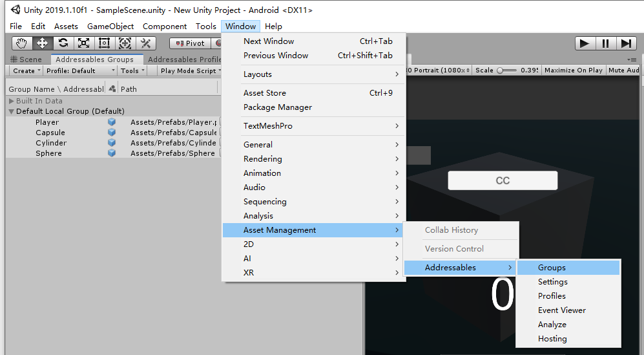This screenshot has width=644, height=355.
Task: Expand the Built In Data group
Action: 12,101
